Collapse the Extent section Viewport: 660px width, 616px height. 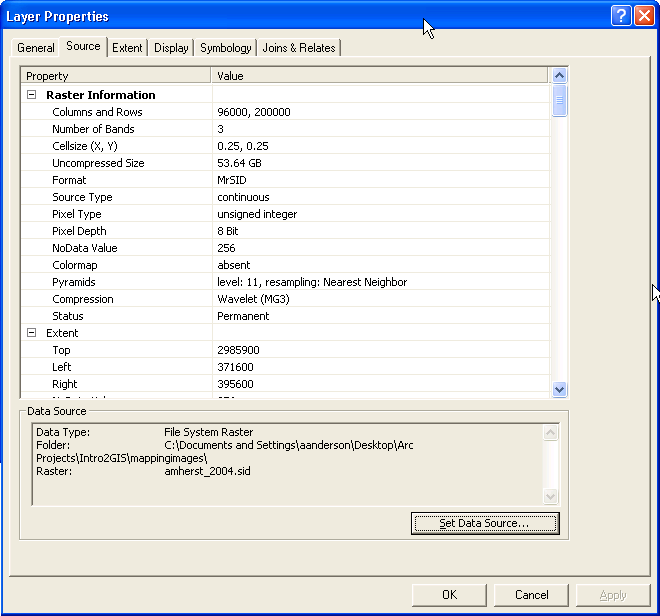[x=31, y=333]
